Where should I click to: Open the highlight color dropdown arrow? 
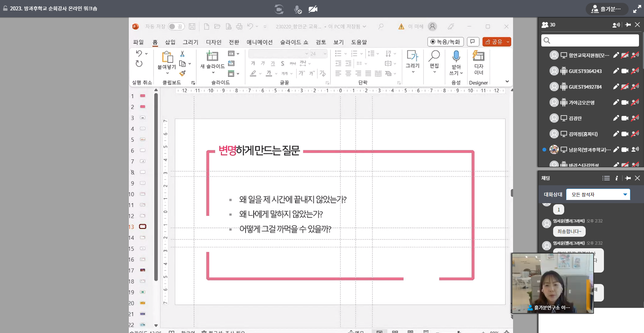point(260,74)
